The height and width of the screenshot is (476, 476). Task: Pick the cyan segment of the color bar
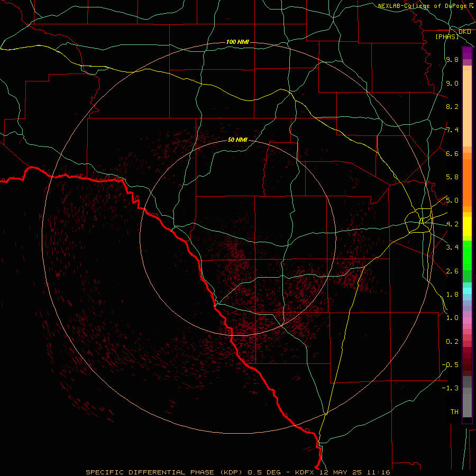[467, 290]
